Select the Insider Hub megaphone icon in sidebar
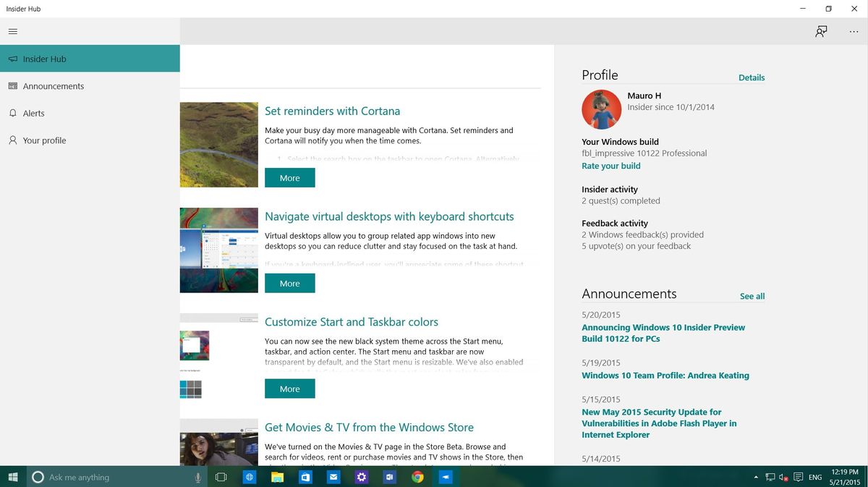868x487 pixels. pos(12,59)
